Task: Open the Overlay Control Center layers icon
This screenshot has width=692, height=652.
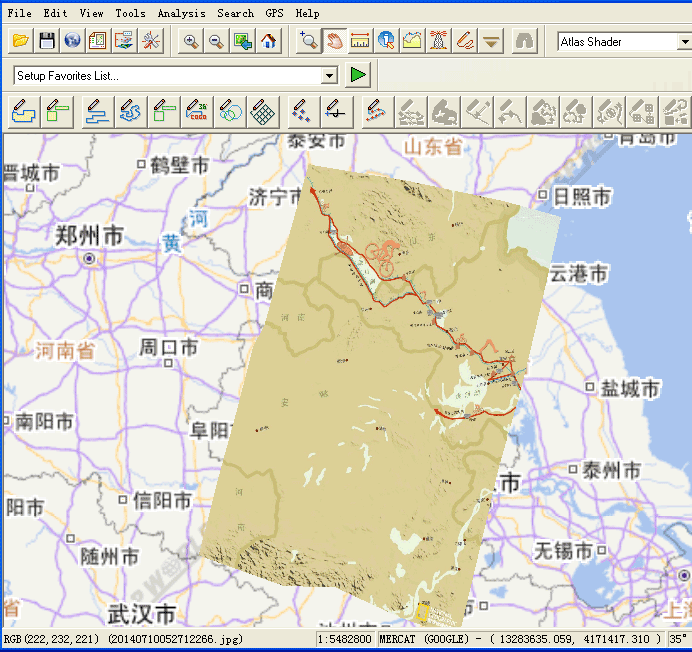Action: click(124, 41)
